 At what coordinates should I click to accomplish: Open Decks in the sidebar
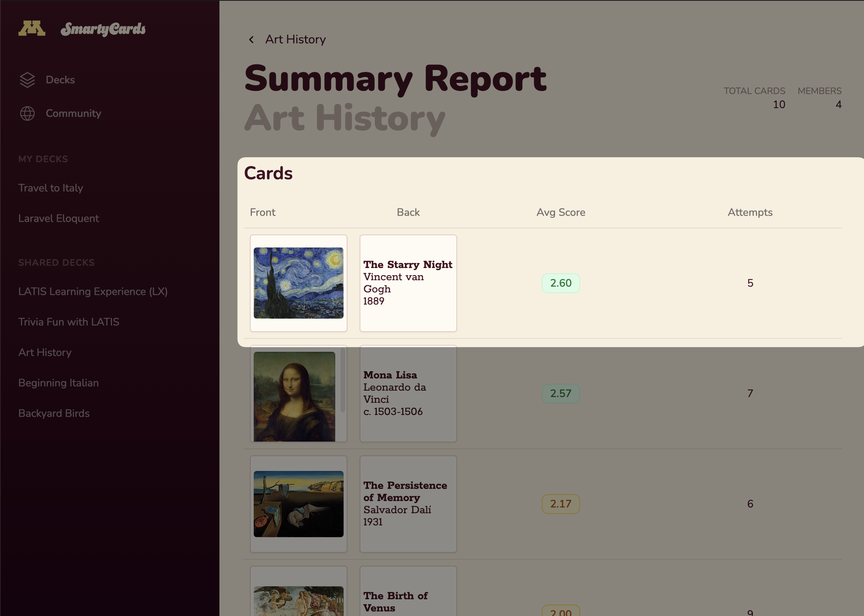click(60, 80)
